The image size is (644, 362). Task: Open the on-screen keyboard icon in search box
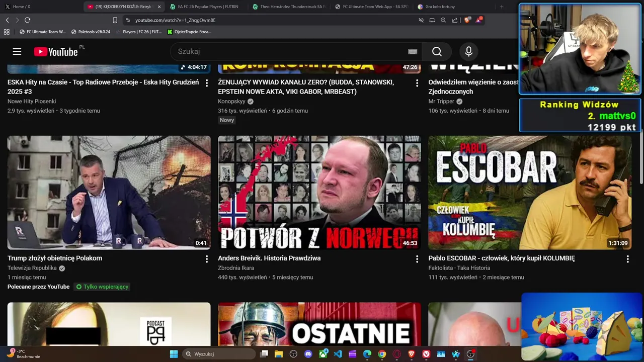point(413,52)
